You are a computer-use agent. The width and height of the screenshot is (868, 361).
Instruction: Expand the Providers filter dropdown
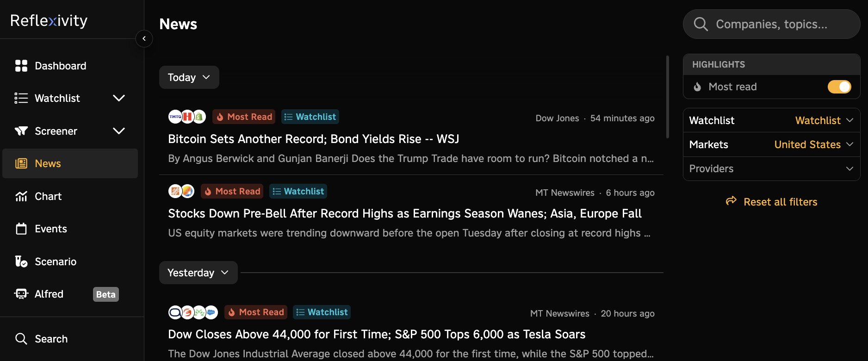click(x=771, y=168)
